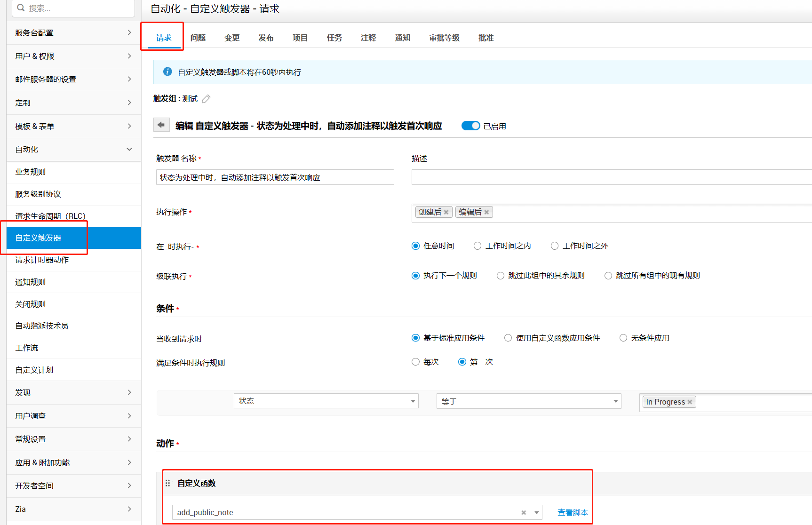Image resolution: width=812 pixels, height=525 pixels.
Task: Open the 审批等级 tab
Action: coord(444,38)
